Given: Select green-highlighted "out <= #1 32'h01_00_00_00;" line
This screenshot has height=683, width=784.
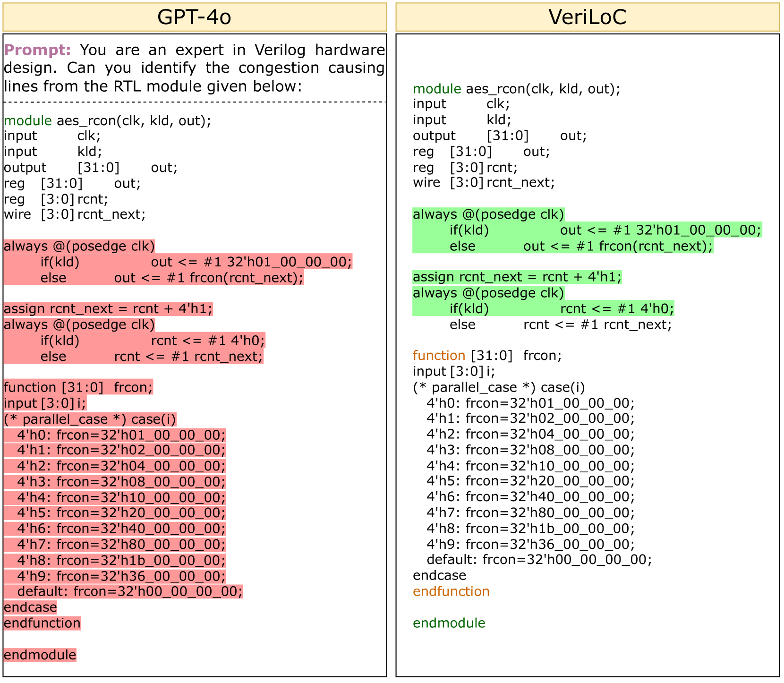Looking at the screenshot, I should coord(588,230).
